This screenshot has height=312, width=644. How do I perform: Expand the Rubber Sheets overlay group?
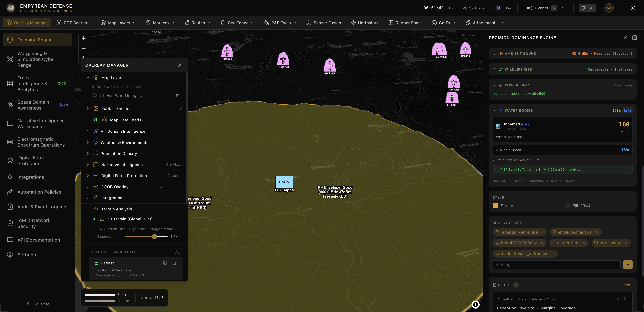click(x=88, y=108)
